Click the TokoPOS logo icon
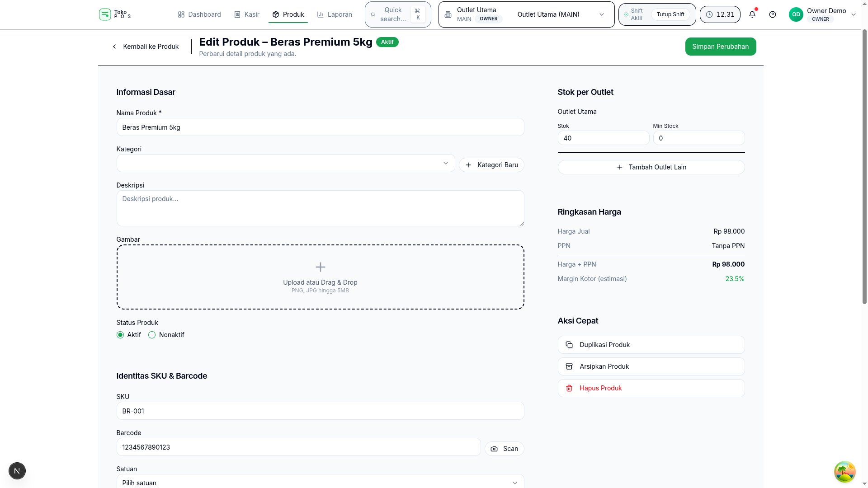868x488 pixels. tap(105, 14)
